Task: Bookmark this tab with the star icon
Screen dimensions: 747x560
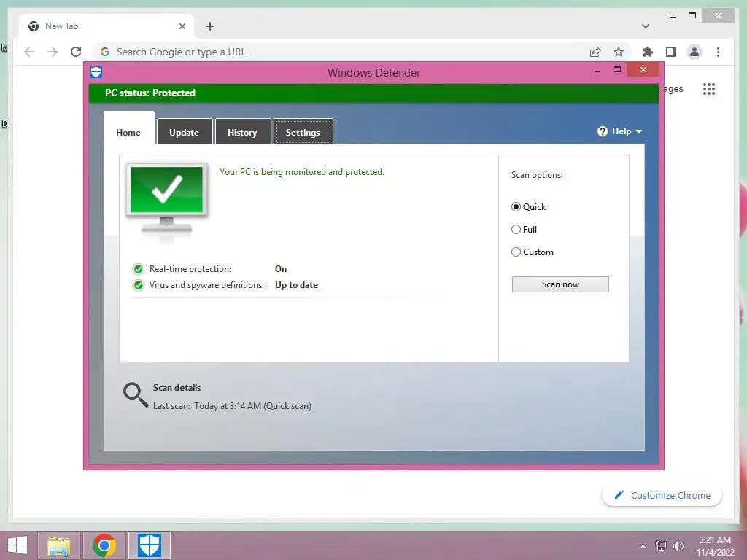Action: click(619, 52)
